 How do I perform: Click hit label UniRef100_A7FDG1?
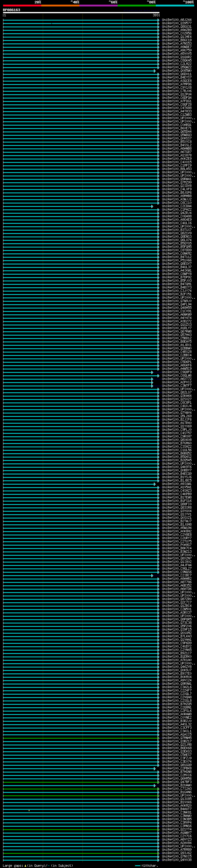pyautogui.click(x=177, y=101)
